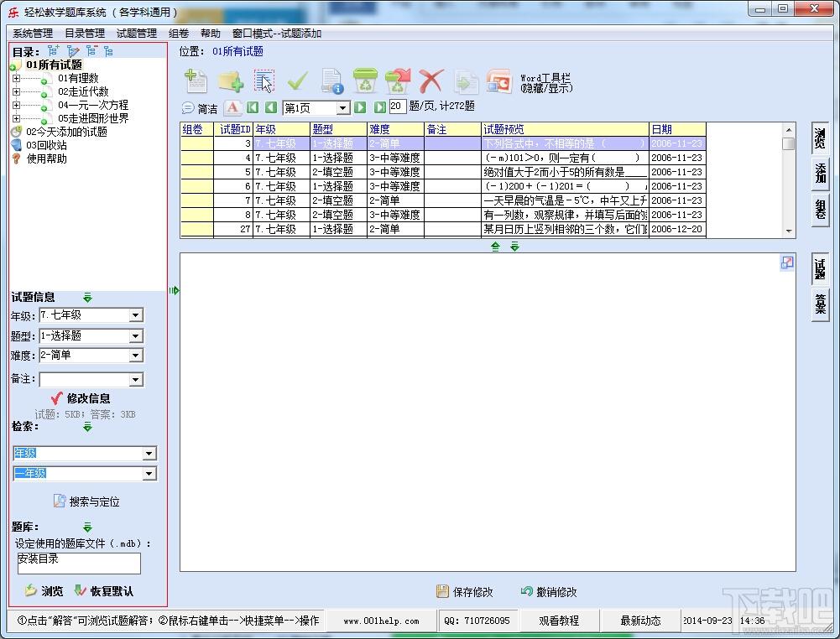This screenshot has height=639, width=840.
Task: Switch to the 浏览 side tab
Action: (820, 138)
